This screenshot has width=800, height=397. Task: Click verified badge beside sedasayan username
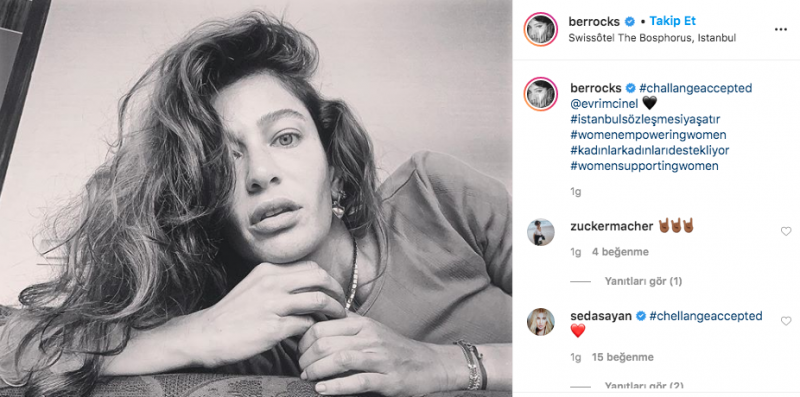pyautogui.click(x=640, y=316)
